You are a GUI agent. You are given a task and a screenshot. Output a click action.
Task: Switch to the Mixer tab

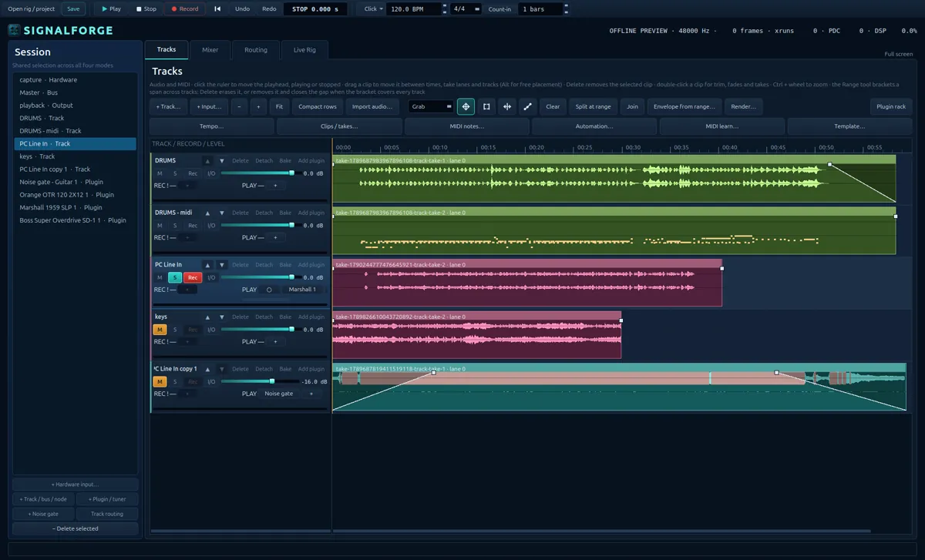coord(210,50)
